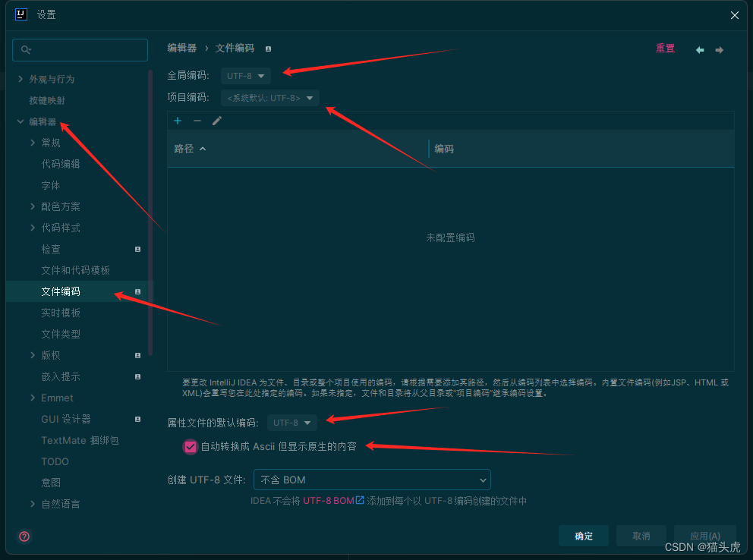Navigate back with the left arrow
753x560 pixels.
click(x=700, y=50)
